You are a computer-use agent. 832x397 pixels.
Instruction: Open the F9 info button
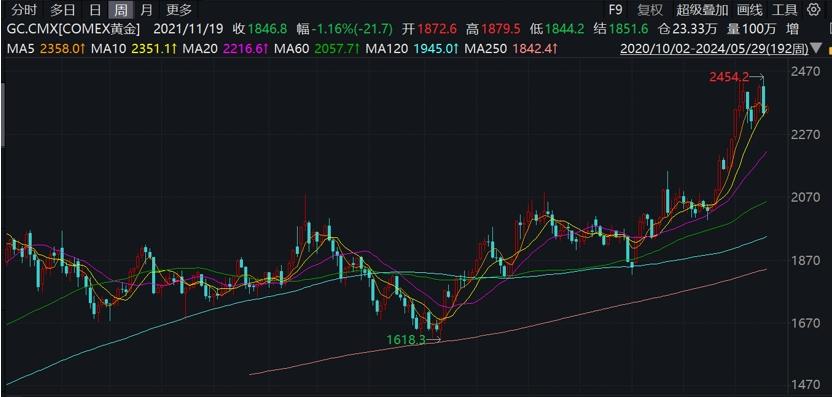615,10
